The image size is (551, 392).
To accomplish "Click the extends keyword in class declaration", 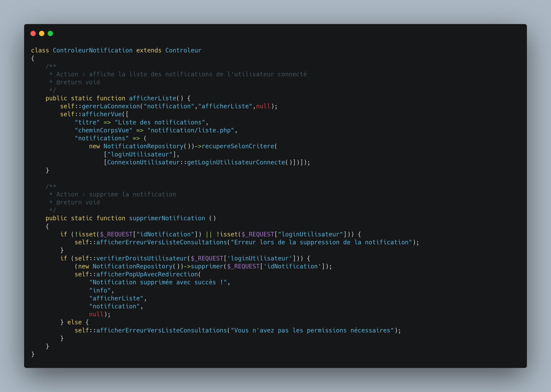I will (149, 50).
